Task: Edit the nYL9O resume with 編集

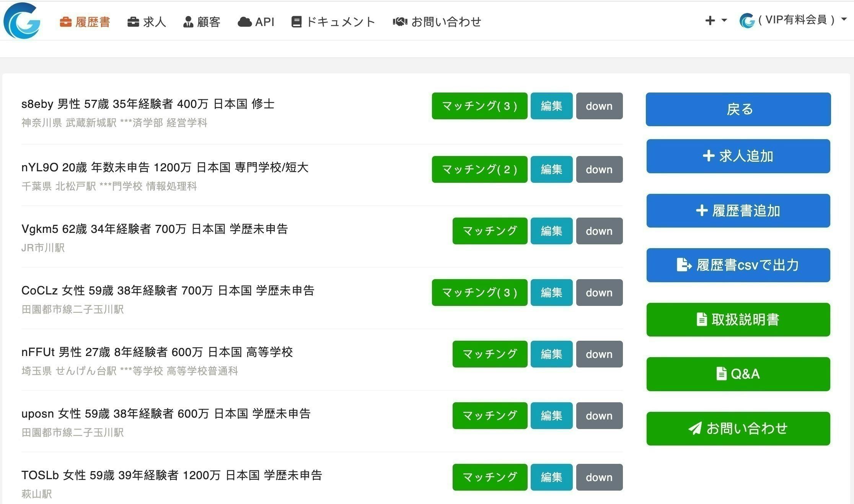Action: (551, 169)
